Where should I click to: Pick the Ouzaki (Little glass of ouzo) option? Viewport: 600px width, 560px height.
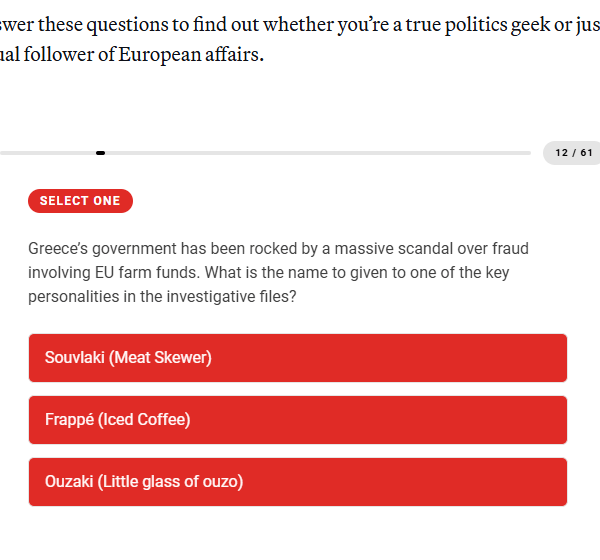[297, 482]
